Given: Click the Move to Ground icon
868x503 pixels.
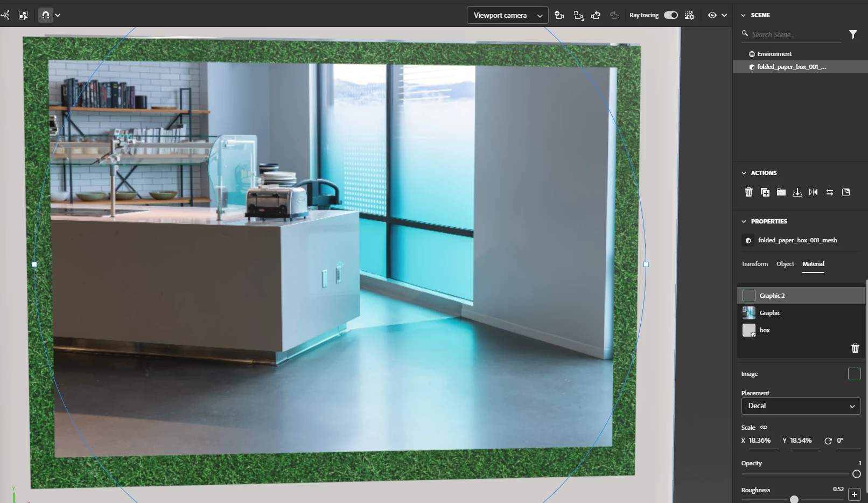Looking at the screenshot, I should coord(797,192).
